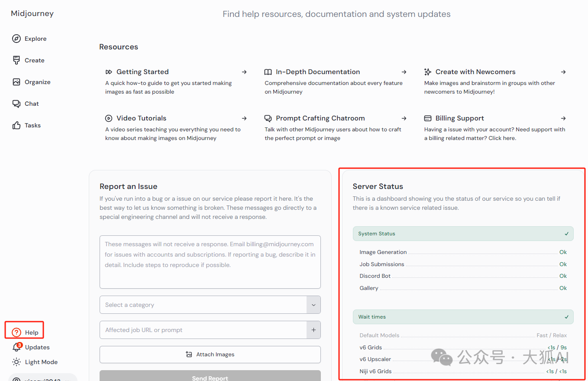The width and height of the screenshot is (588, 381).
Task: Open the Chat bubbles icon
Action: click(x=16, y=104)
